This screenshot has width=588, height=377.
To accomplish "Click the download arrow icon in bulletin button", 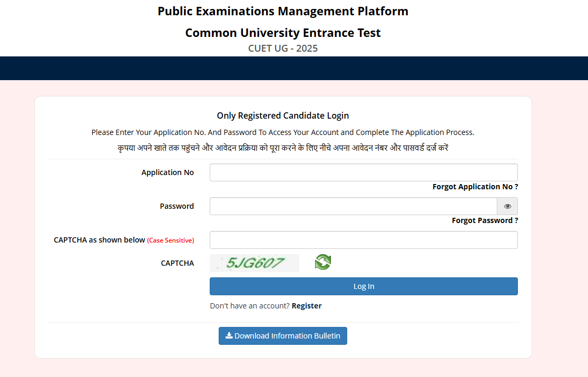I will tap(229, 335).
